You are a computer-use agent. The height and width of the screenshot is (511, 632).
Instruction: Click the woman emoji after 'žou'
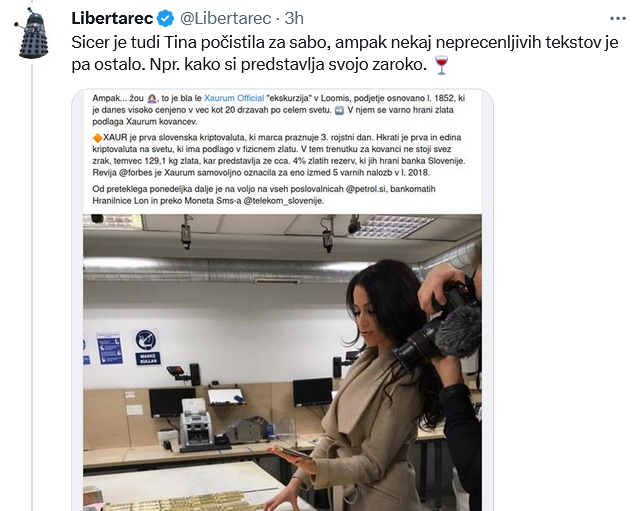point(152,98)
